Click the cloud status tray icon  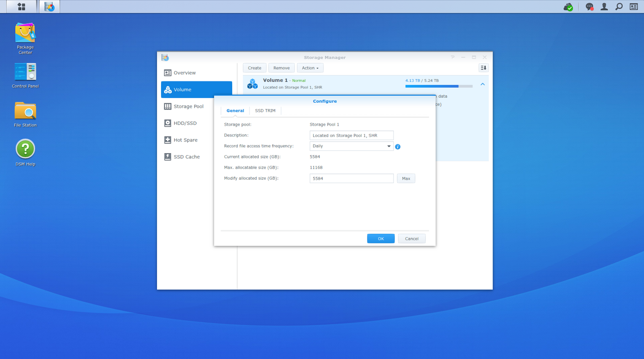[x=568, y=6]
